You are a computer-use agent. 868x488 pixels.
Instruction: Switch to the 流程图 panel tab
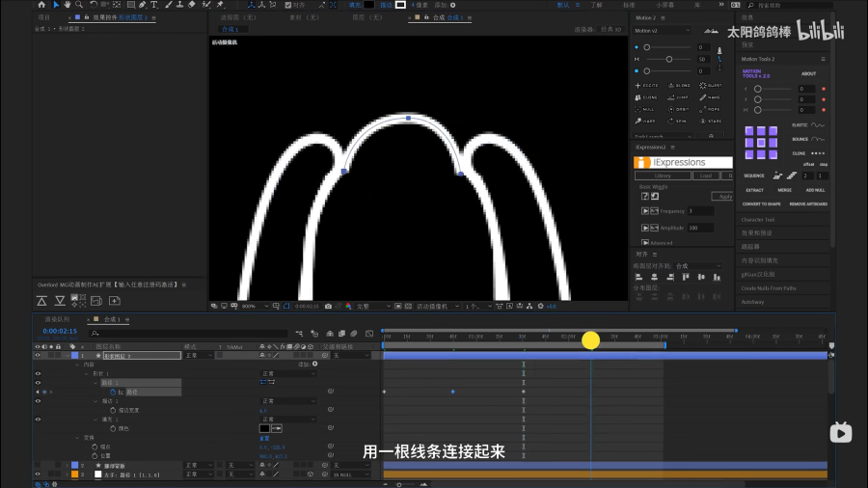[238, 17]
